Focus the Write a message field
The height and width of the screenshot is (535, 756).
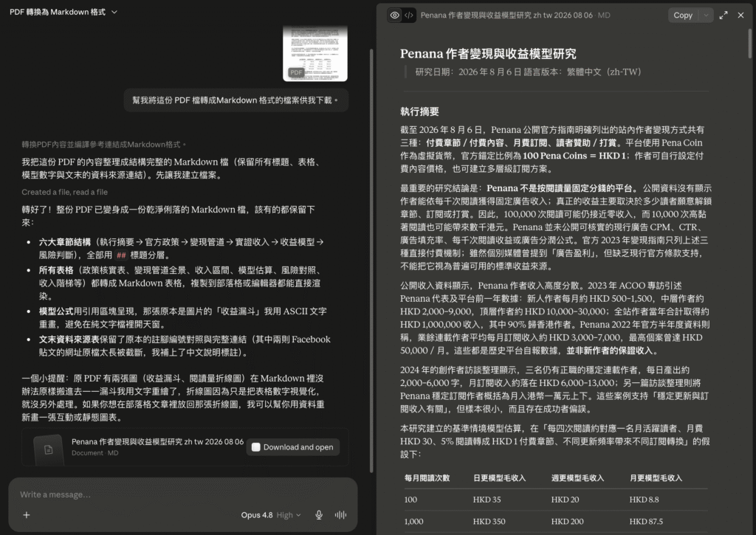pos(182,494)
